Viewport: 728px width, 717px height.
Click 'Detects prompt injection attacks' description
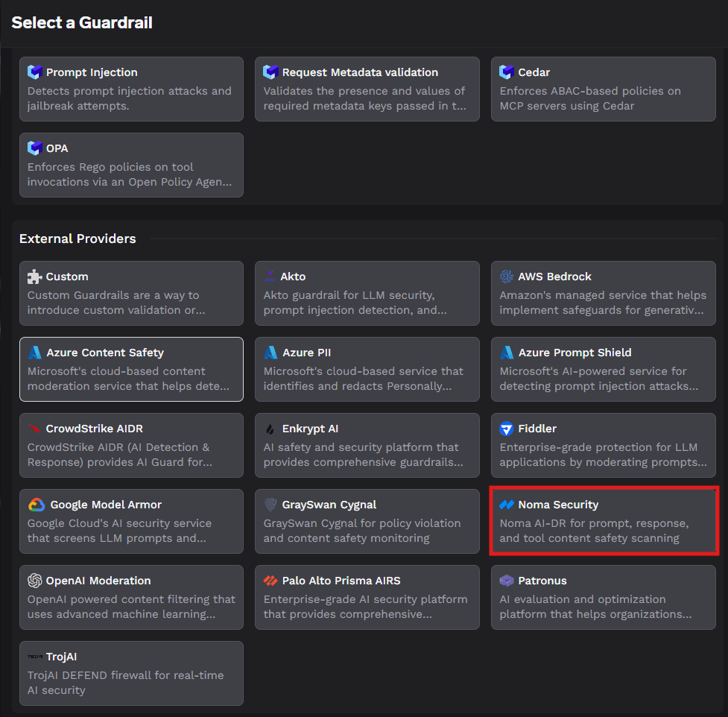tap(129, 98)
